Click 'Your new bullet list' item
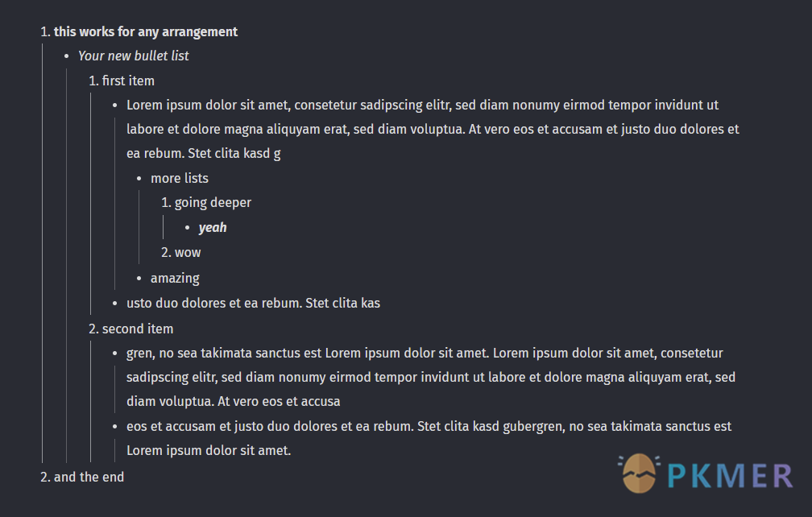Image resolution: width=812 pixels, height=517 pixels. [134, 56]
